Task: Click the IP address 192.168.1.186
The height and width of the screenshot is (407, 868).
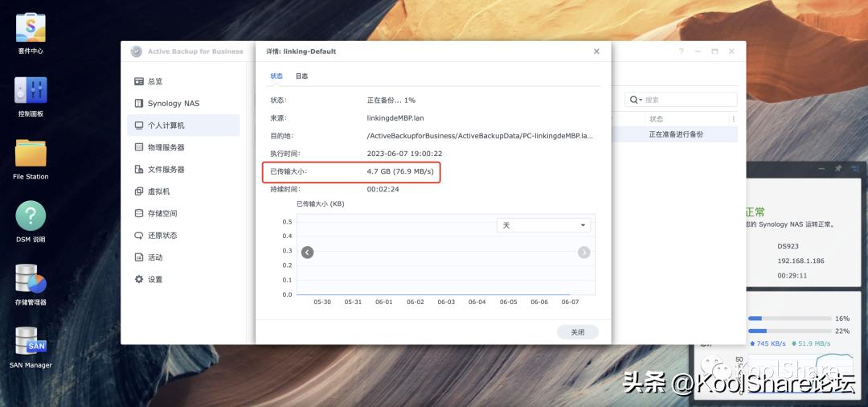Action: tap(800, 261)
